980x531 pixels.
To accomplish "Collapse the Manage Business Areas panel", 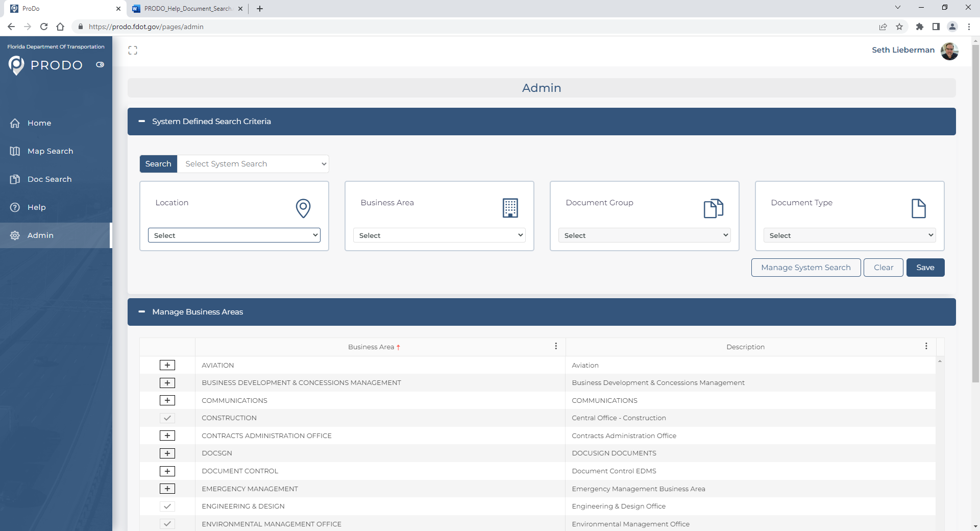I will pos(142,312).
